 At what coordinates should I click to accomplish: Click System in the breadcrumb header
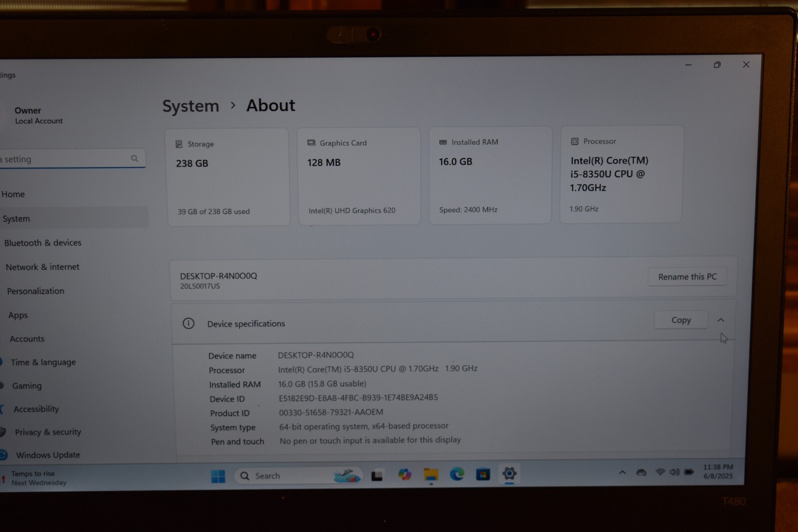pyautogui.click(x=191, y=106)
